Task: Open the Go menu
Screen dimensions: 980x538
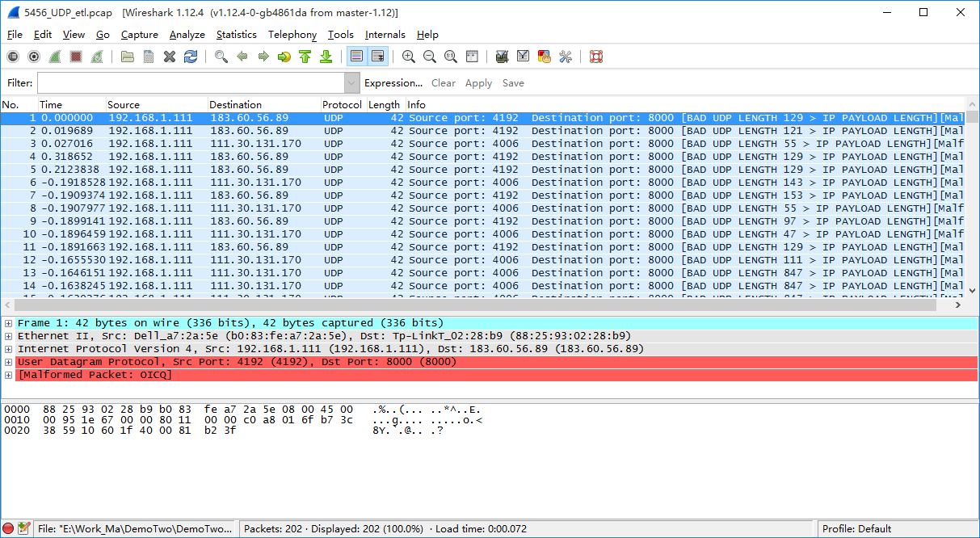Action: click(103, 35)
